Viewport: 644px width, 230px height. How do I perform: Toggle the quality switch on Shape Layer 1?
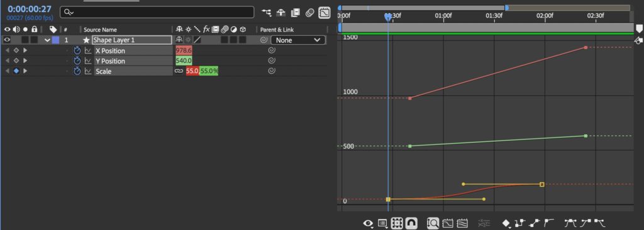pyautogui.click(x=197, y=40)
